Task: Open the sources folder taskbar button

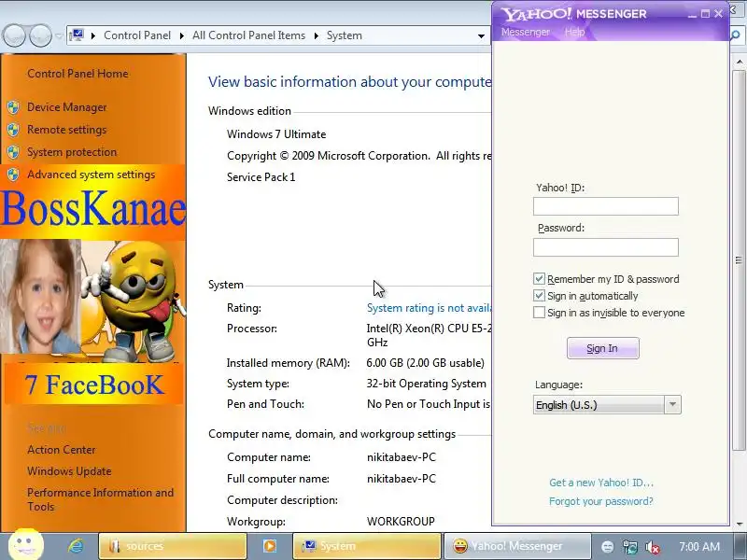Action: click(x=173, y=546)
